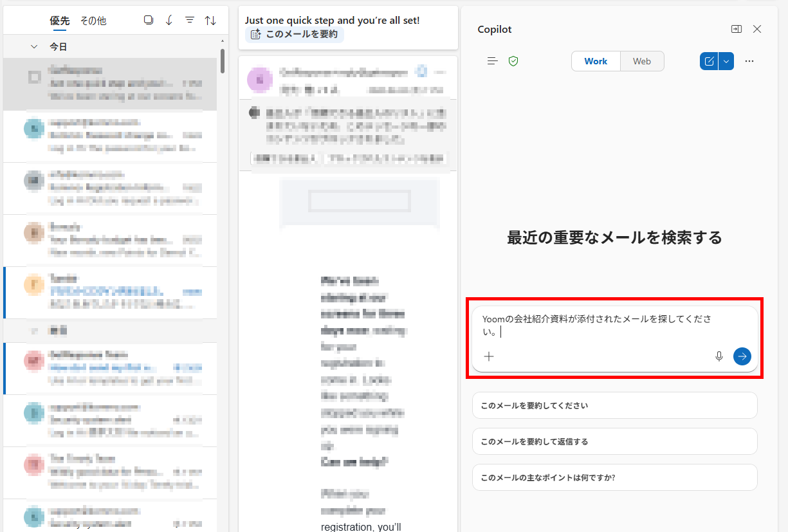Choose suggestion このメールを要約して返信する
The height and width of the screenshot is (532, 788).
(614, 441)
